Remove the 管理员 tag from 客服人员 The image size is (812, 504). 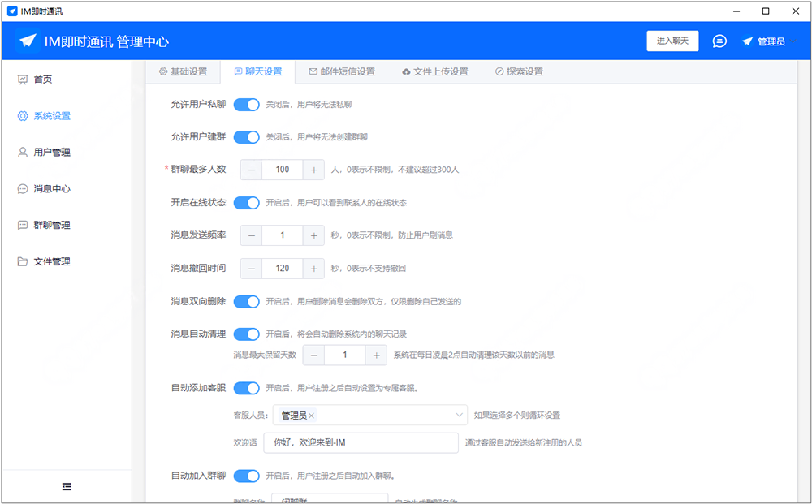pyautogui.click(x=312, y=416)
